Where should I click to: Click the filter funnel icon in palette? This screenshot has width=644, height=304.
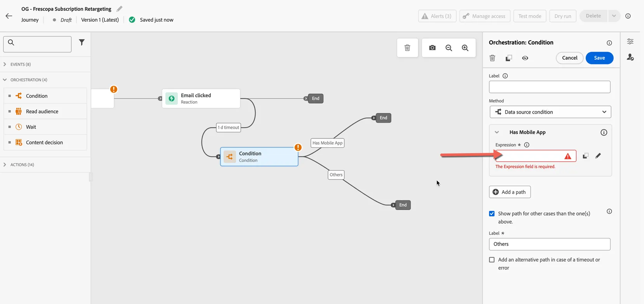click(x=82, y=43)
